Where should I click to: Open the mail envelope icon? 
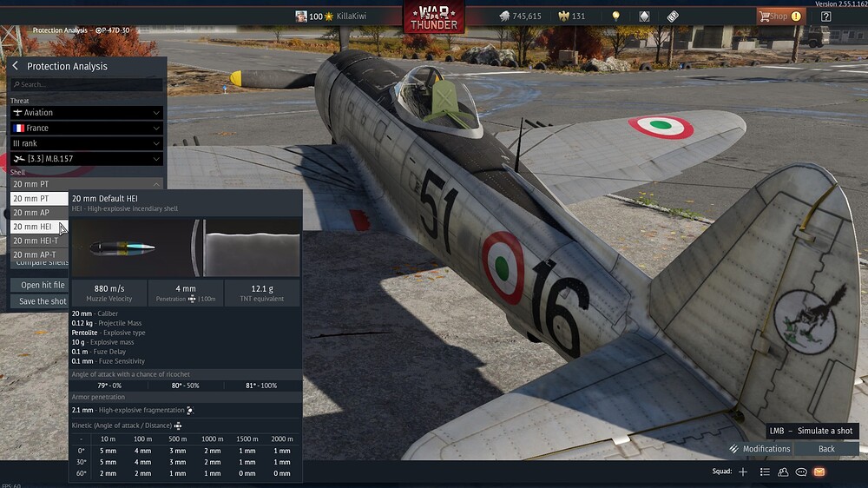tap(819, 472)
